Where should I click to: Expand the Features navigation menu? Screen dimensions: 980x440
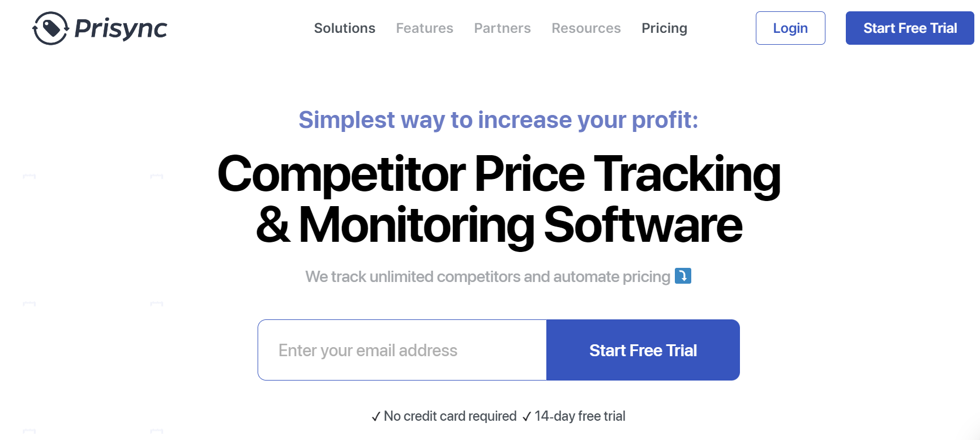[424, 28]
